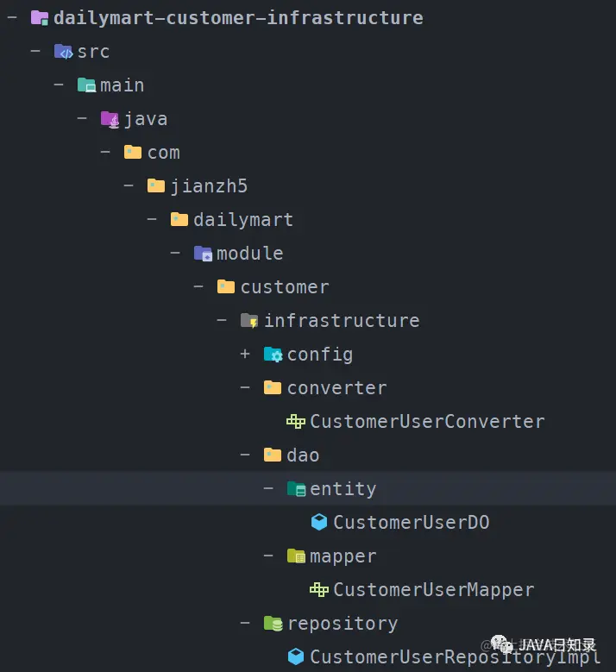Collapse the customer package node
The height and width of the screenshot is (672, 616).
[x=198, y=286]
